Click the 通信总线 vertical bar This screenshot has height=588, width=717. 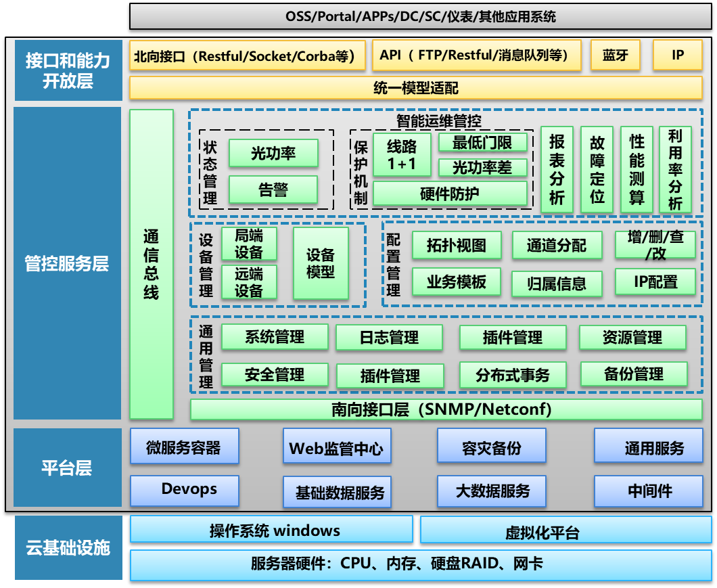[152, 264]
